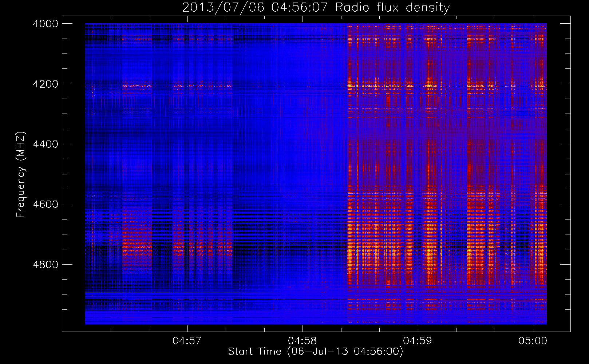The image size is (589, 364).
Task: Click the "Start Time (06-Jul-13 04:56:00)" label
Action: [316, 352]
